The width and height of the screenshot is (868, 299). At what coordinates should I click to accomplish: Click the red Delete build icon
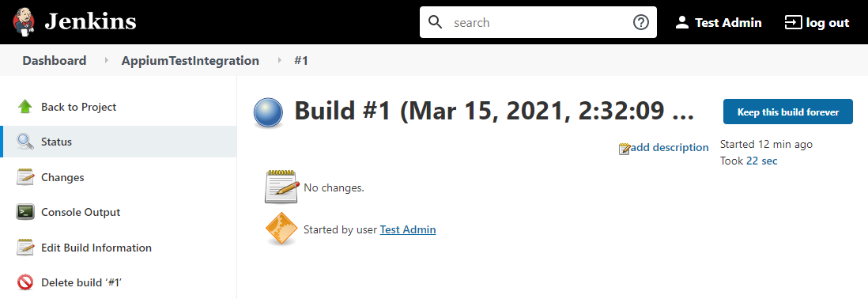(25, 282)
